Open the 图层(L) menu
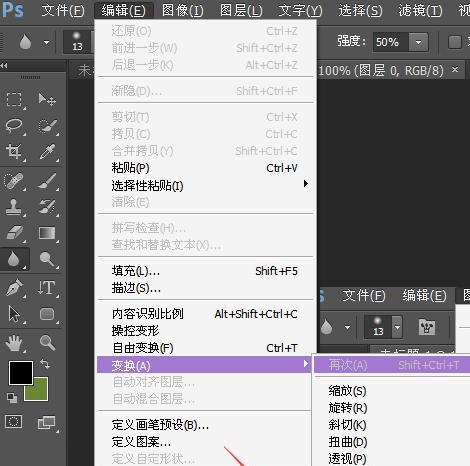This screenshot has height=466, width=470. 241,11
